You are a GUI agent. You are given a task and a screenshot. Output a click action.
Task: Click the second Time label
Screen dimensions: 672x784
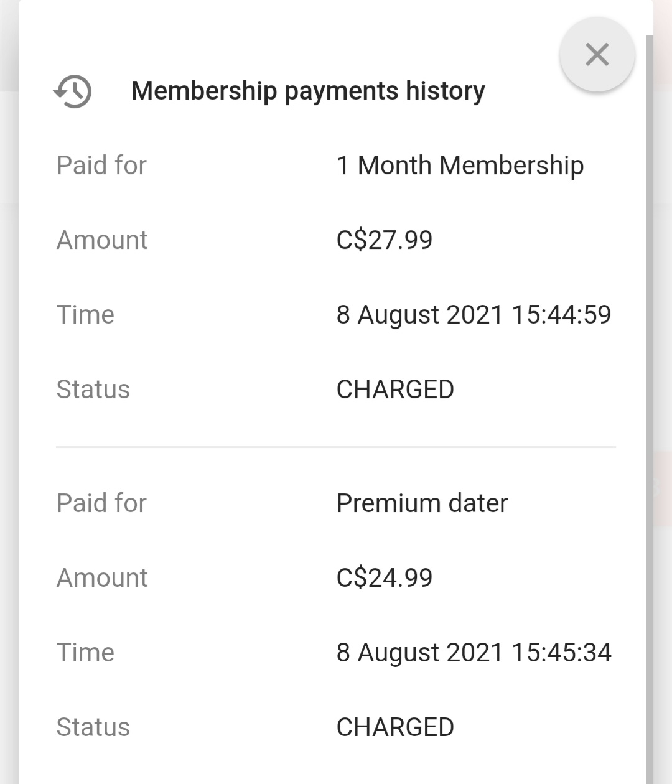click(x=85, y=653)
